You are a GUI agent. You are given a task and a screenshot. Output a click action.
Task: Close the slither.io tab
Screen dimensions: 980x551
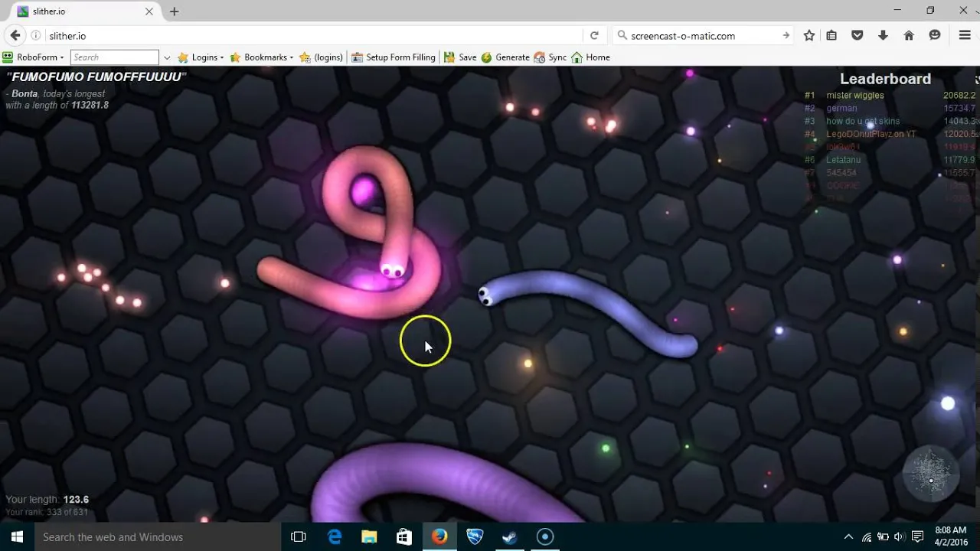[x=149, y=11]
